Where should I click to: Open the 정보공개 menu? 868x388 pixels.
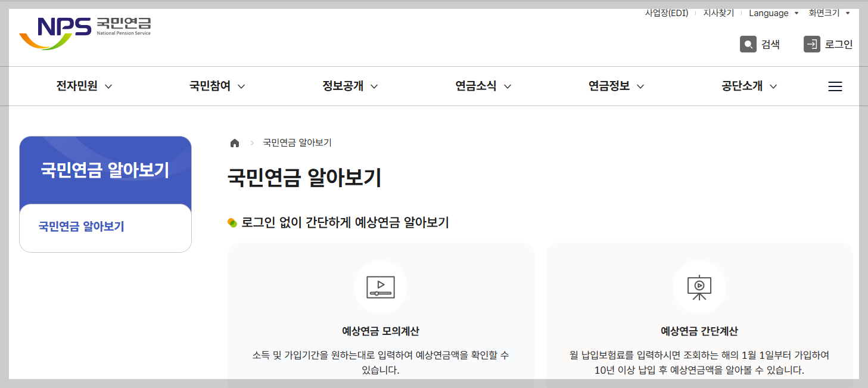350,86
